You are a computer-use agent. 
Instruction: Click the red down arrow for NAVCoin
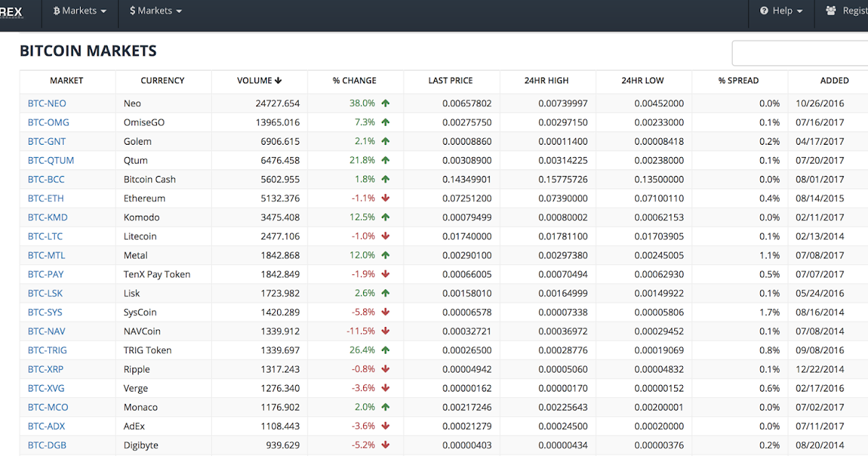point(386,332)
